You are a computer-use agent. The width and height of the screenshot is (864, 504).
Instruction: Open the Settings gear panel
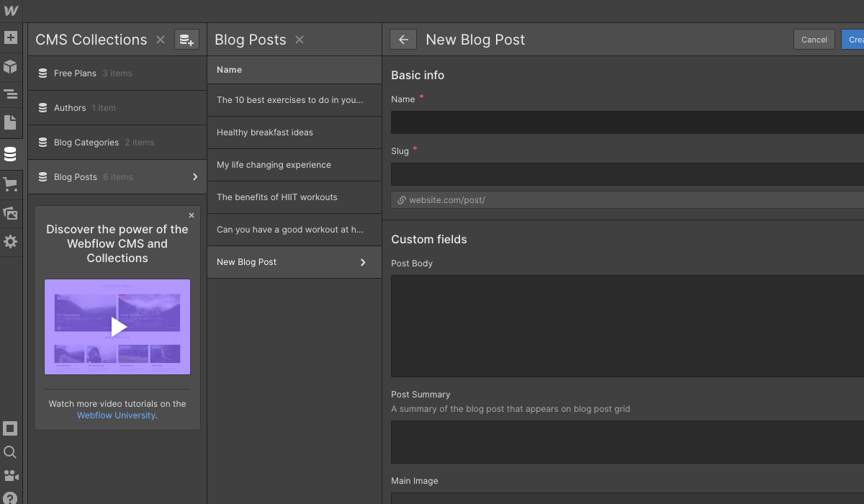pos(10,242)
